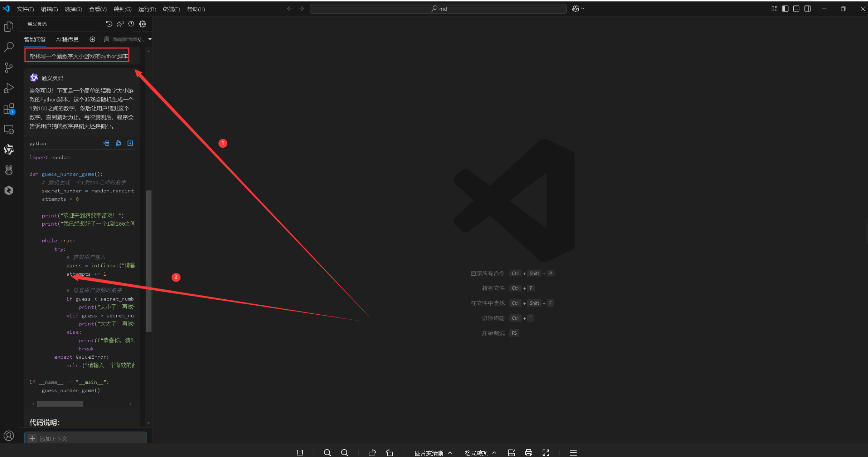Click the md command center search box

coord(438,9)
